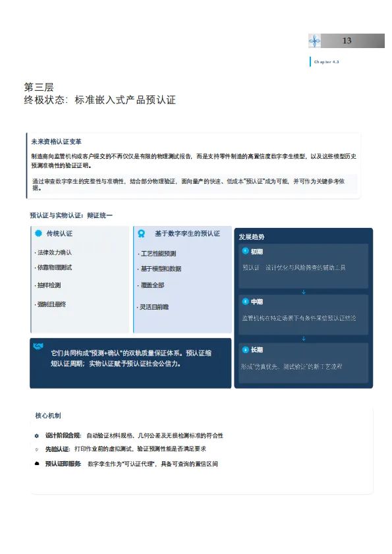Click the Chapter 4.3 label
This screenshot has height=554, width=392.
tap(326, 62)
